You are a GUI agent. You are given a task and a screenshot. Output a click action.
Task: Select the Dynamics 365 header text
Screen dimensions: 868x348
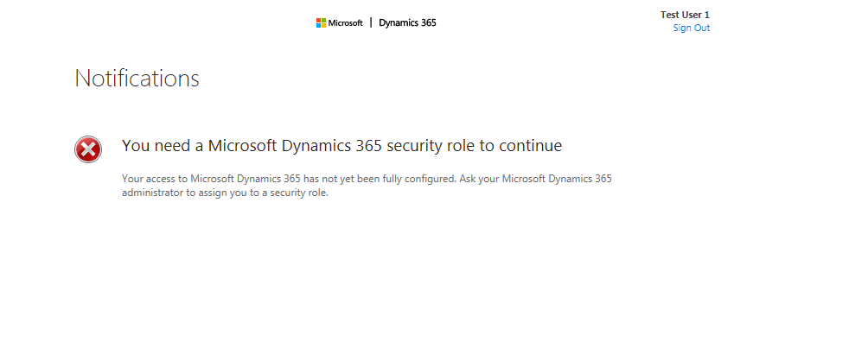tap(407, 22)
